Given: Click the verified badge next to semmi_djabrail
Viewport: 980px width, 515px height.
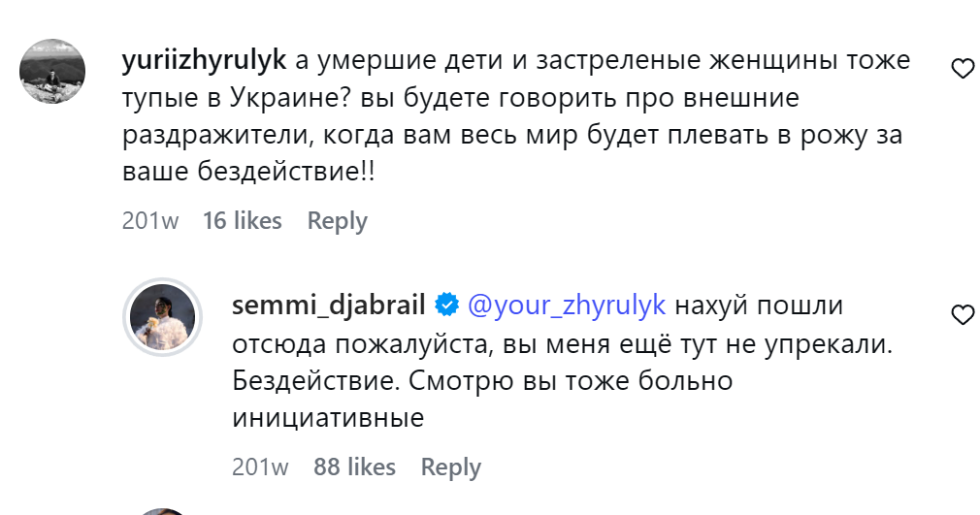Looking at the screenshot, I should (446, 306).
